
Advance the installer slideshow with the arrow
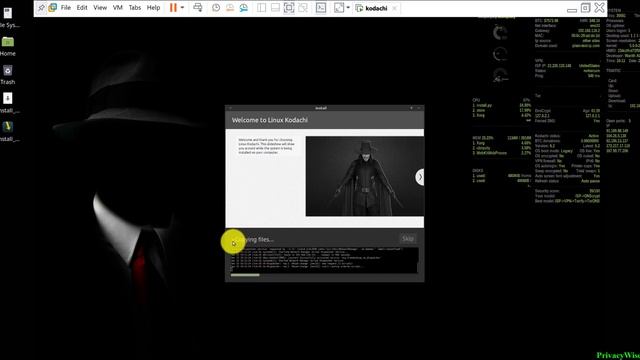[x=420, y=177]
